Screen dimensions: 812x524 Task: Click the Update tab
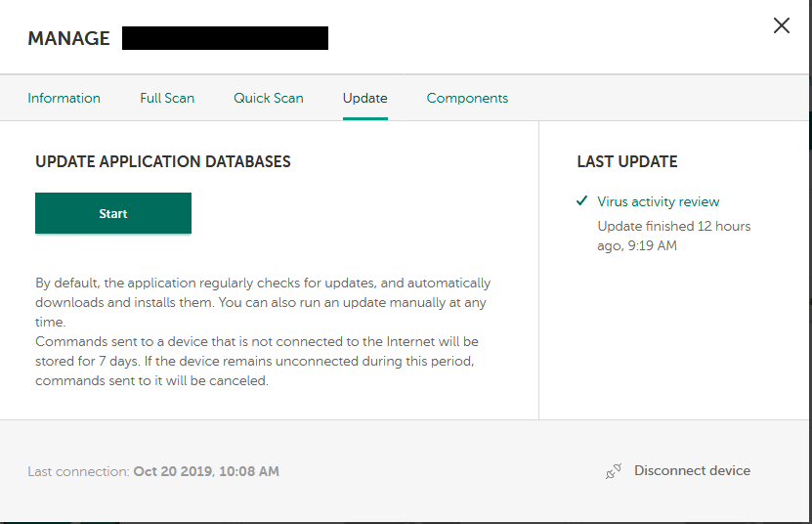(364, 98)
